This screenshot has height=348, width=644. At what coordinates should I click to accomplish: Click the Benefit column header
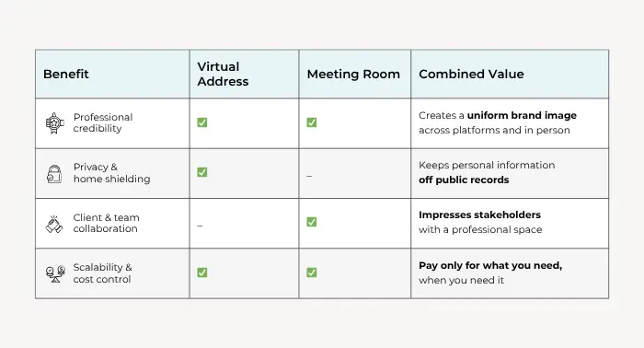tap(66, 74)
